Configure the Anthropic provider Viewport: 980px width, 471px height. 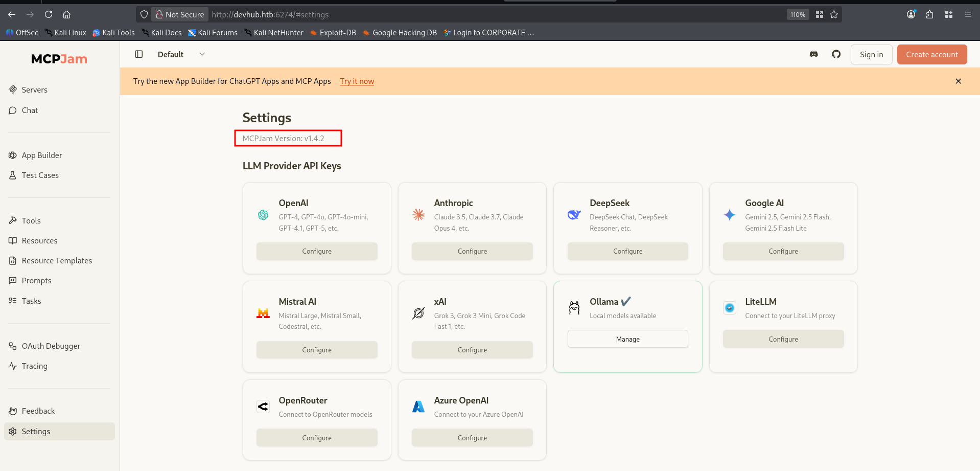(x=472, y=251)
